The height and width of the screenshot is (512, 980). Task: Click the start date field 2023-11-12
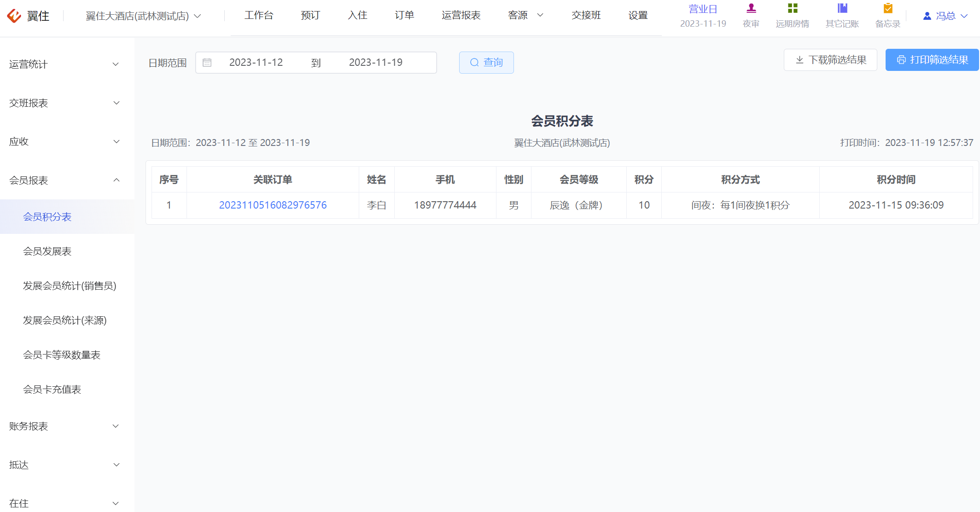(x=256, y=63)
